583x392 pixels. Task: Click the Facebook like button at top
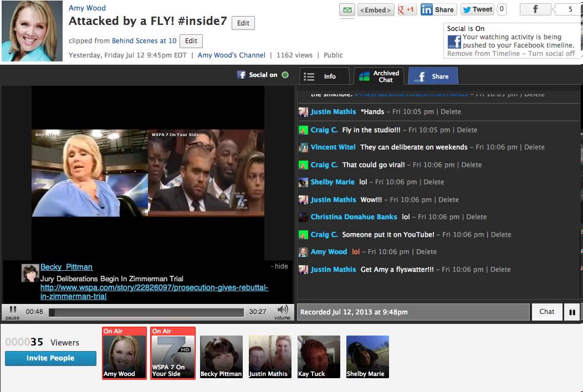pos(535,9)
